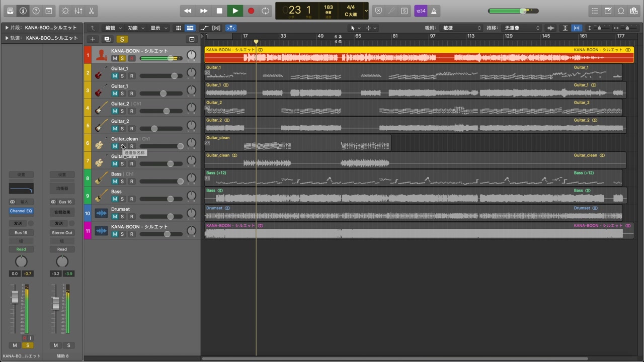Mute the Guitar_2 Ch1 track
Screen dimensions: 644x362
[115, 111]
